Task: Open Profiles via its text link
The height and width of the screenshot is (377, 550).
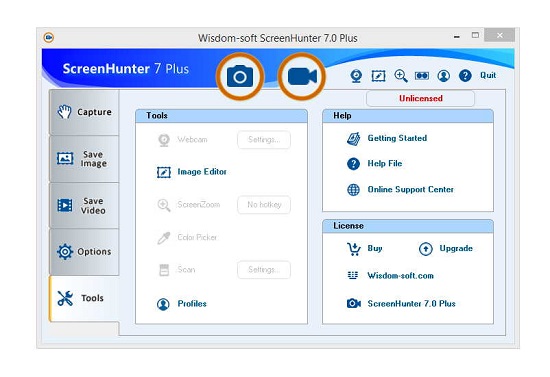Action: pos(192,304)
